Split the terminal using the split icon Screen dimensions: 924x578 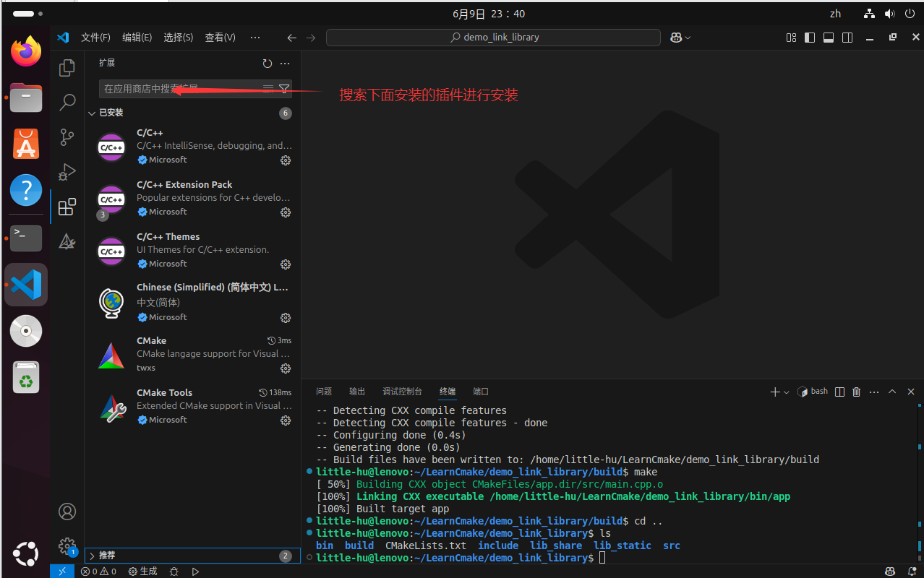coord(839,391)
